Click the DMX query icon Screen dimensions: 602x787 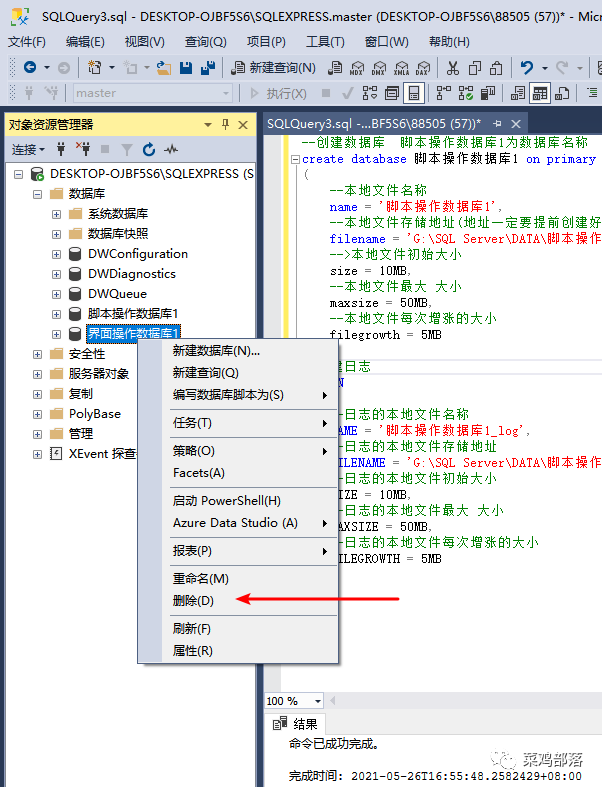point(379,68)
